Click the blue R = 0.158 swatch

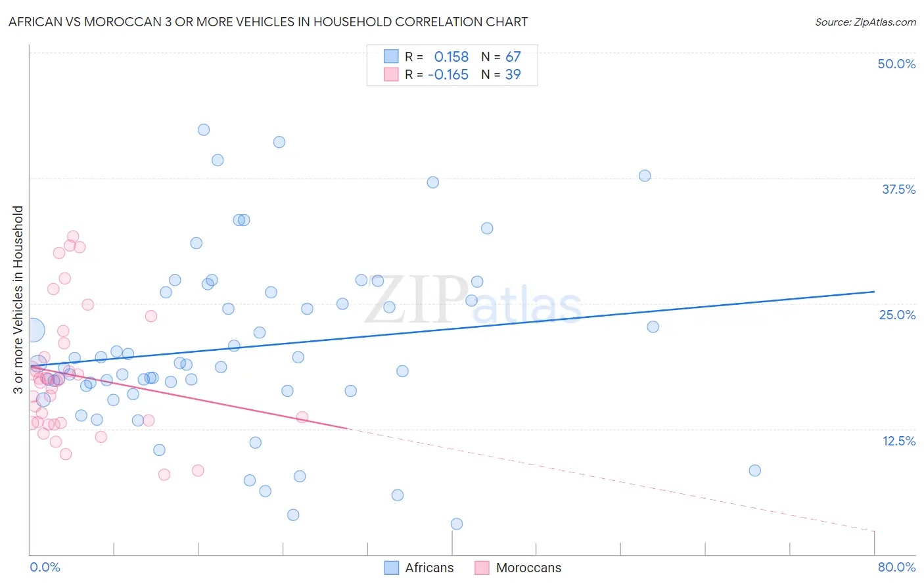pyautogui.click(x=392, y=56)
